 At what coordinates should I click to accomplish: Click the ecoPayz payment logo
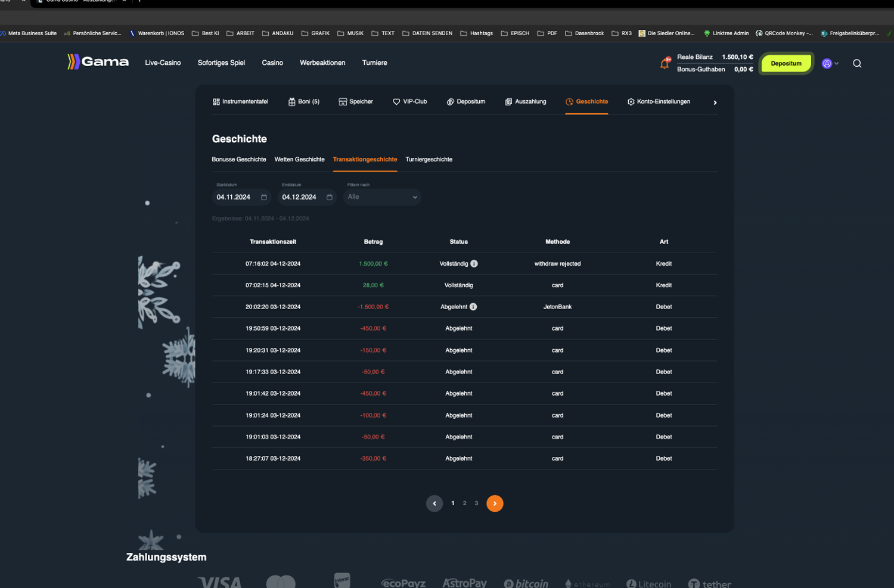[403, 583]
